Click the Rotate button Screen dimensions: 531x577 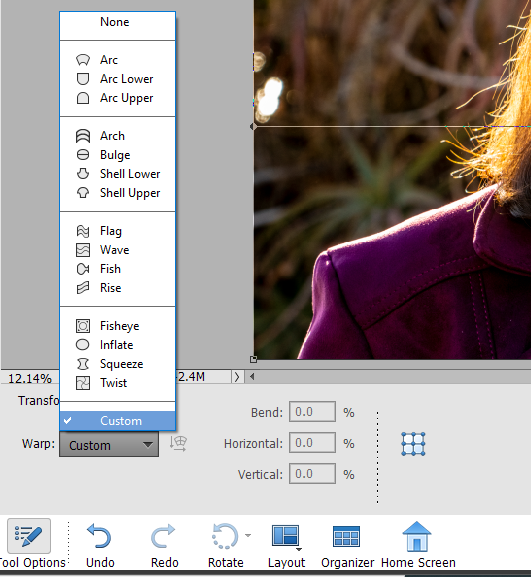(225, 546)
